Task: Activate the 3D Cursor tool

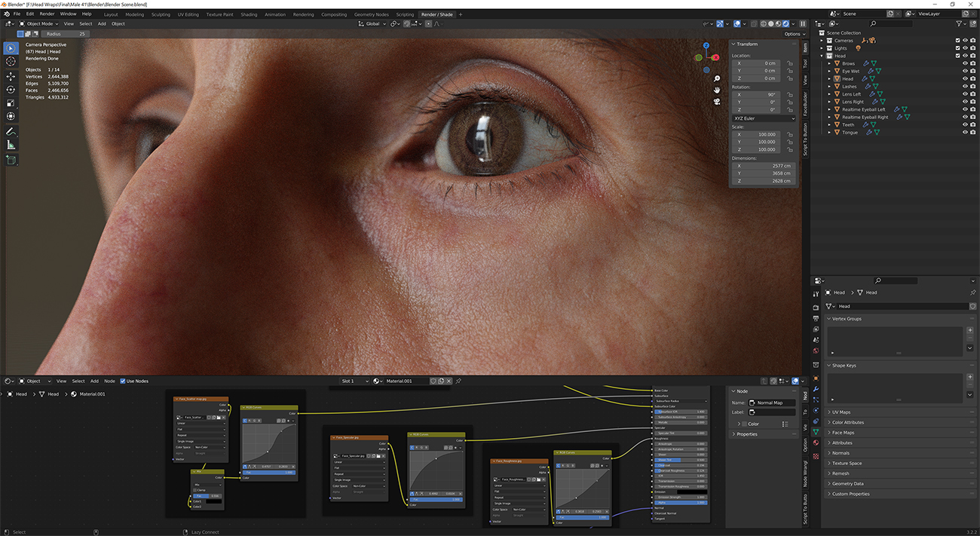Action: pyautogui.click(x=11, y=62)
